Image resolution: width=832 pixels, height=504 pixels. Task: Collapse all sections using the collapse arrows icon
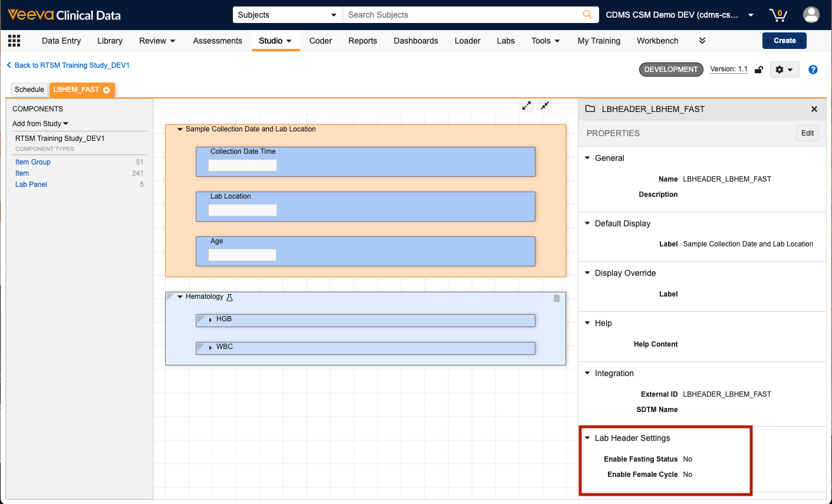click(545, 106)
